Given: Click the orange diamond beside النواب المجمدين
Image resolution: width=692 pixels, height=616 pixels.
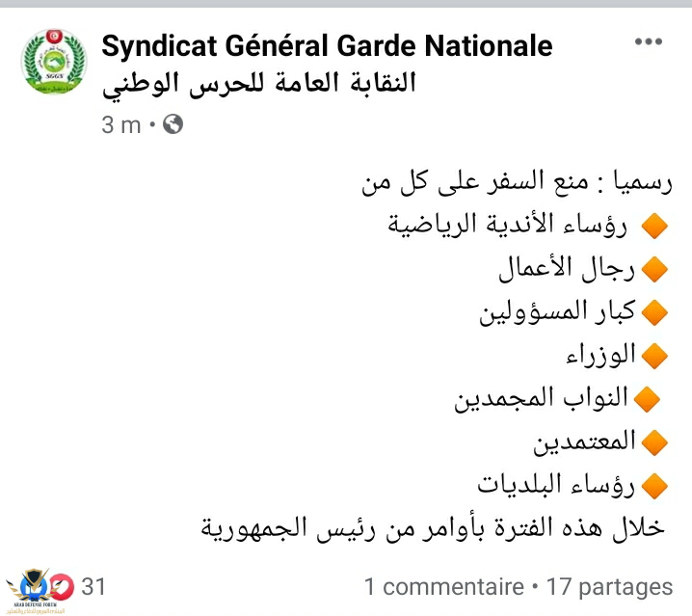Looking at the screenshot, I should click(647, 399).
